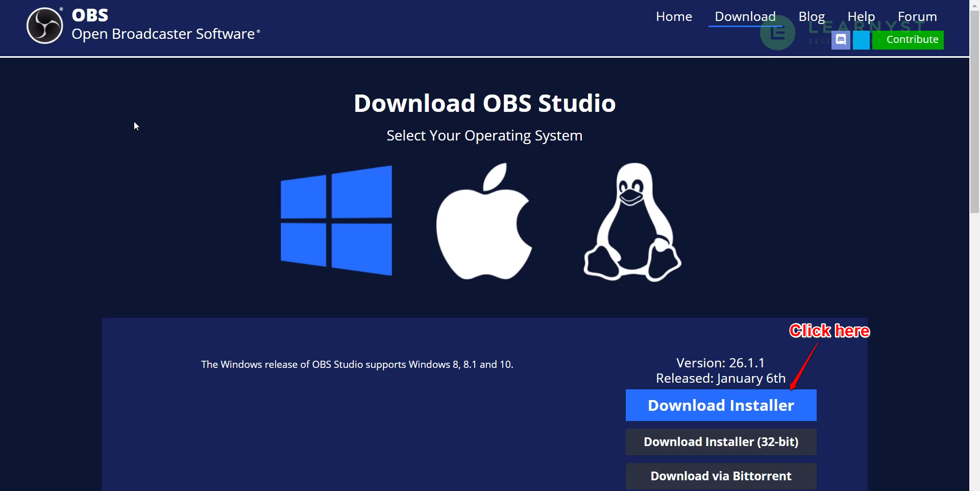This screenshot has width=980, height=491.
Task: Go to the Home menu item
Action: tap(674, 16)
